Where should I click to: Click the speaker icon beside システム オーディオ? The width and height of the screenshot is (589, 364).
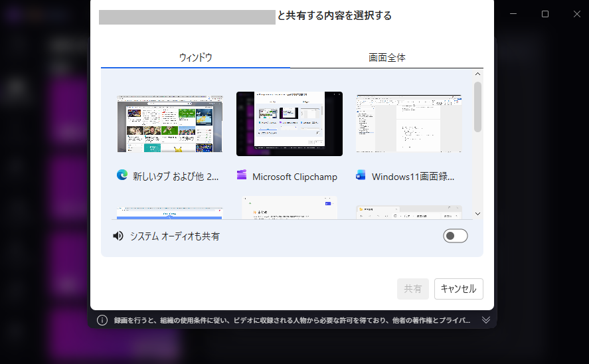click(x=118, y=236)
